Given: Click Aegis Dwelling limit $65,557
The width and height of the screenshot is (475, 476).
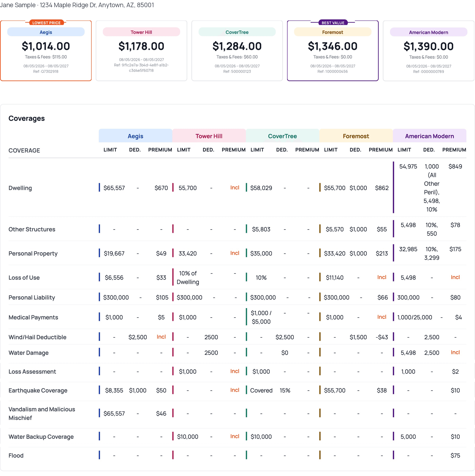Looking at the screenshot, I should coord(114,188).
